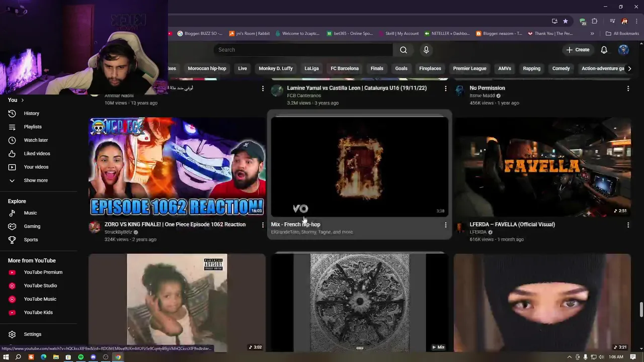Select the Rapping chip
Viewport: 644px width, 362px height.
[x=531, y=68]
